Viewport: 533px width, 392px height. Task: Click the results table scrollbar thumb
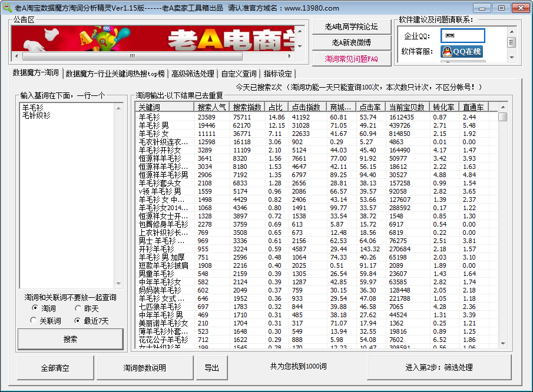tap(503, 117)
